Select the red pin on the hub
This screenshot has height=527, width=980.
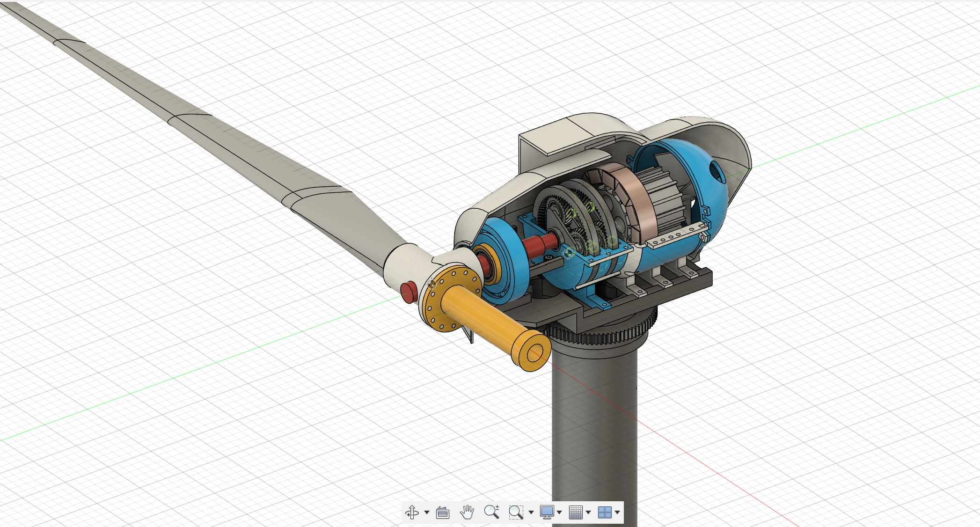coord(408,291)
